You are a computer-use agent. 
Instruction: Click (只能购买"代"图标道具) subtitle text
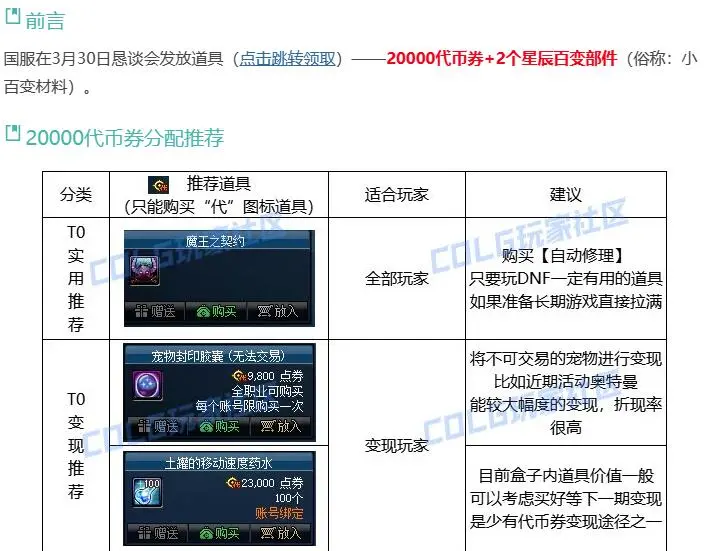click(219, 207)
